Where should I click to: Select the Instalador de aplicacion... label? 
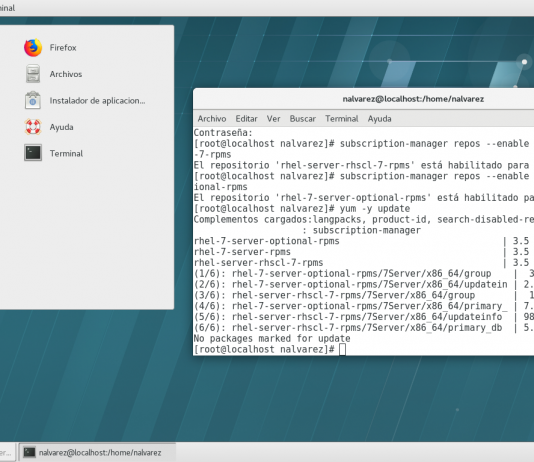(97, 100)
